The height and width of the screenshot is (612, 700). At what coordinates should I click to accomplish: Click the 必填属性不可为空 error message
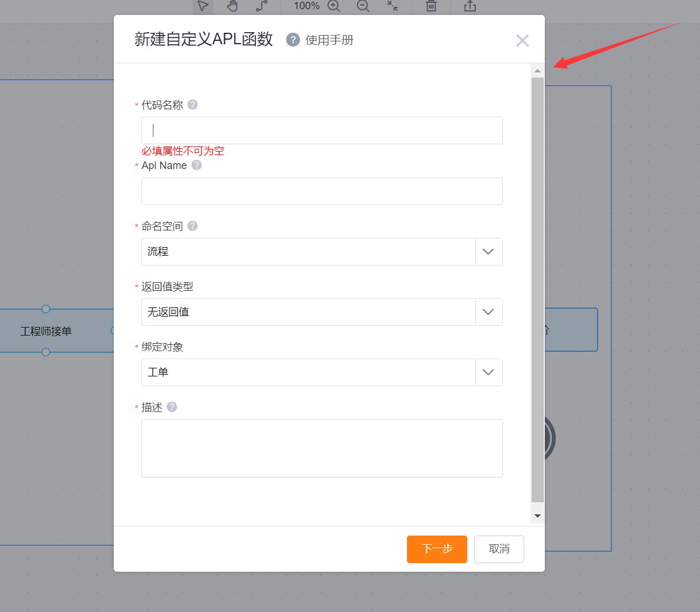(183, 151)
